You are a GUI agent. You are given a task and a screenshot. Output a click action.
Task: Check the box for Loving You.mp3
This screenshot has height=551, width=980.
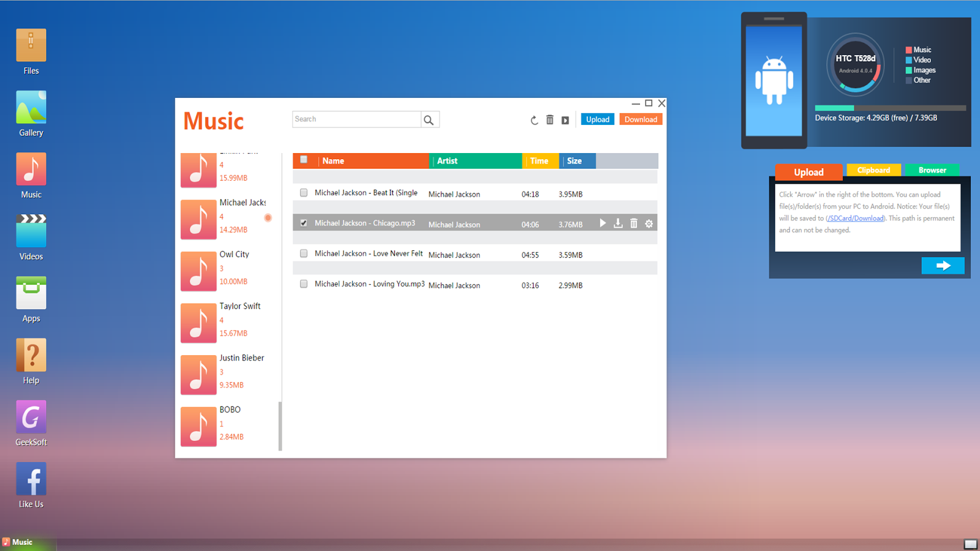pos(304,284)
